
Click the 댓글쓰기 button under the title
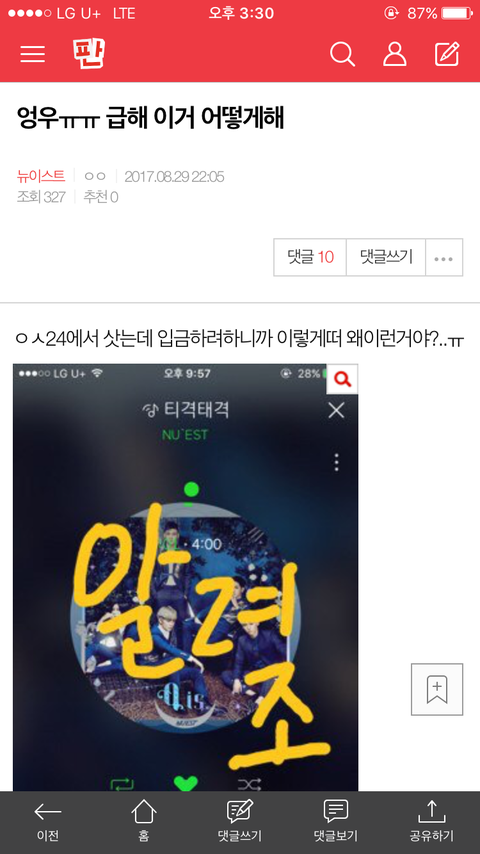pos(386,257)
